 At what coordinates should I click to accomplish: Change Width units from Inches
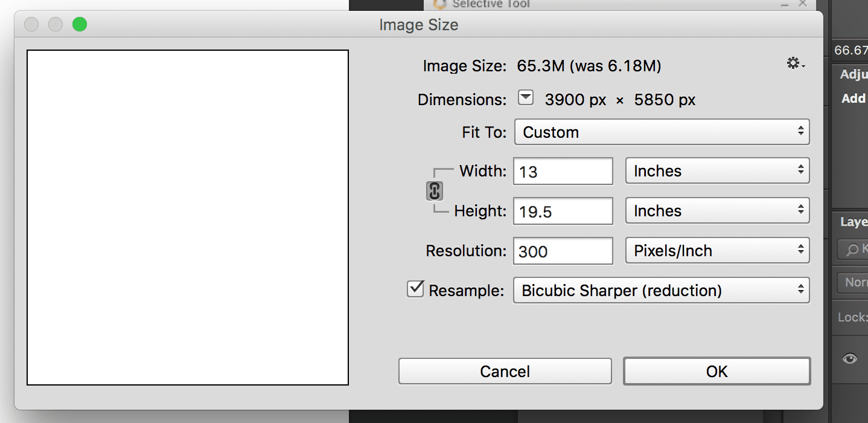[716, 171]
